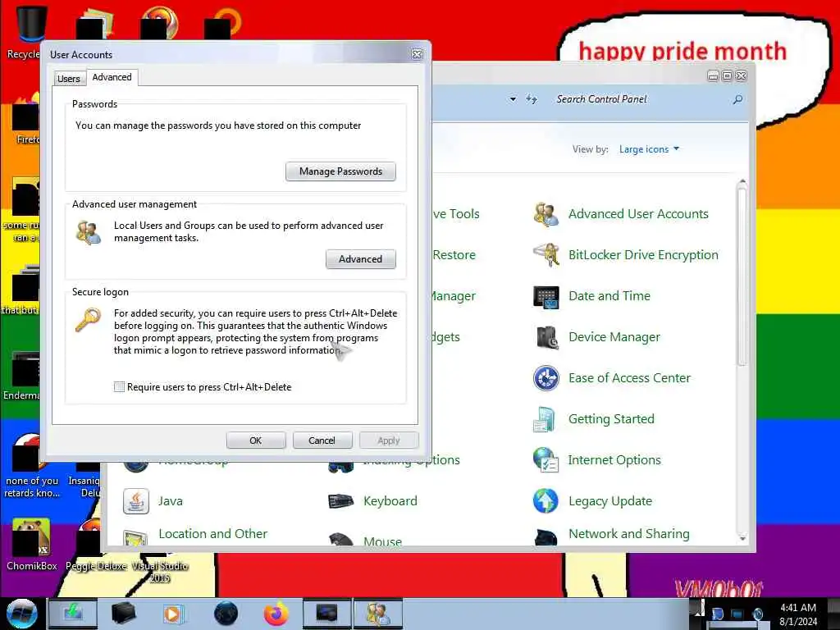Click the Legacy Update link text
This screenshot has width=840, height=630.
tap(610, 501)
